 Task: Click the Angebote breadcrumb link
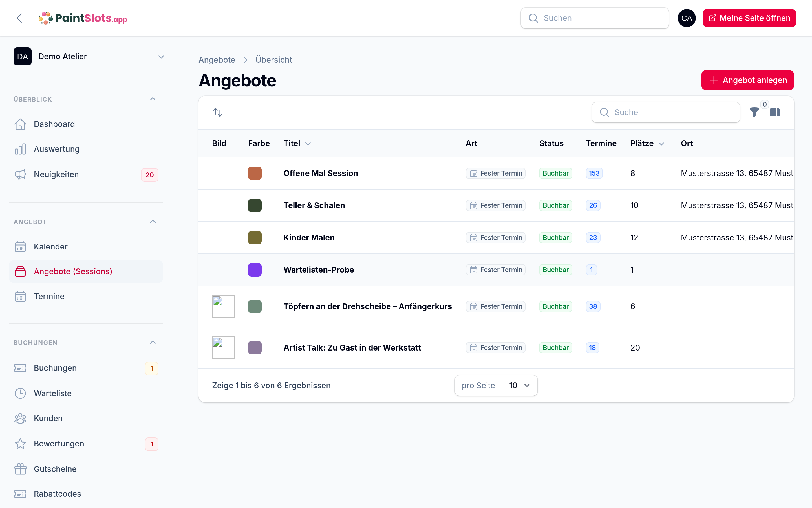[x=217, y=60]
